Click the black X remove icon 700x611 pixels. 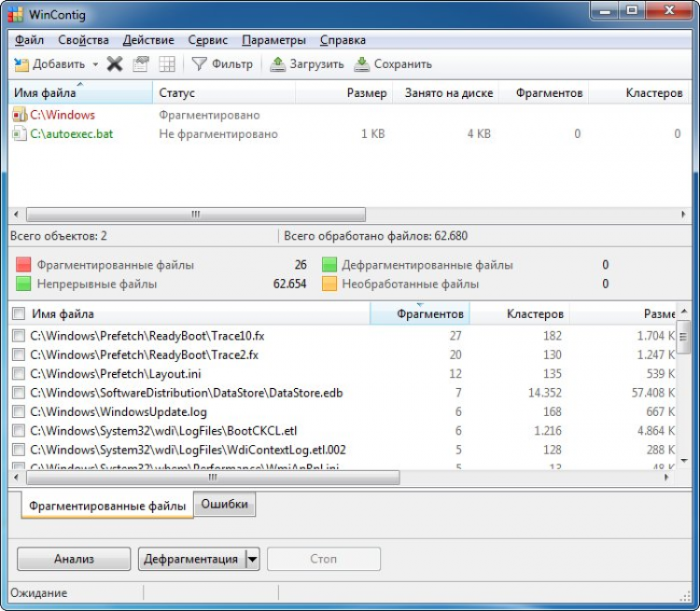tap(115, 64)
